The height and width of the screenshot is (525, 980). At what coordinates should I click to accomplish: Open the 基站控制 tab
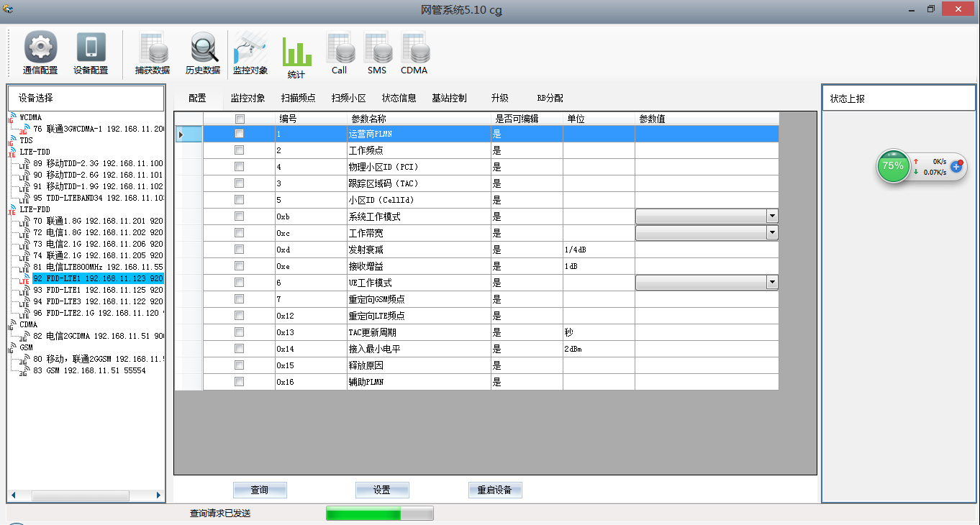[x=450, y=98]
